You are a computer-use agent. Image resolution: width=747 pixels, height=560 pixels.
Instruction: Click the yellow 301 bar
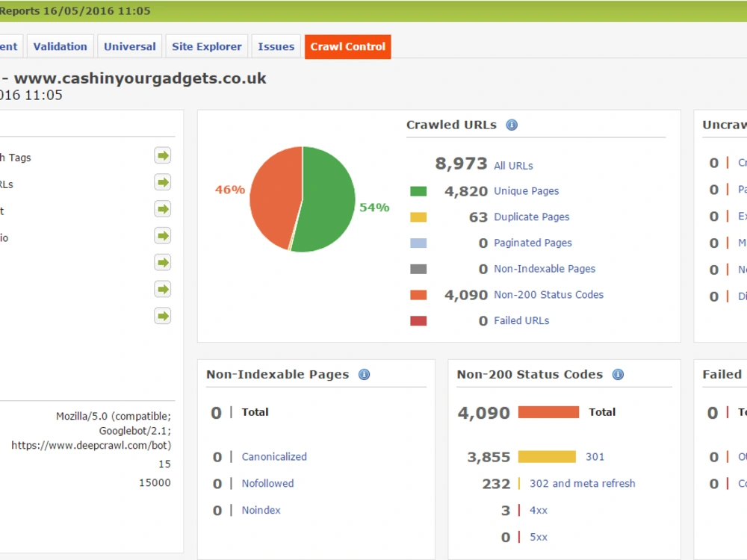[547, 457]
